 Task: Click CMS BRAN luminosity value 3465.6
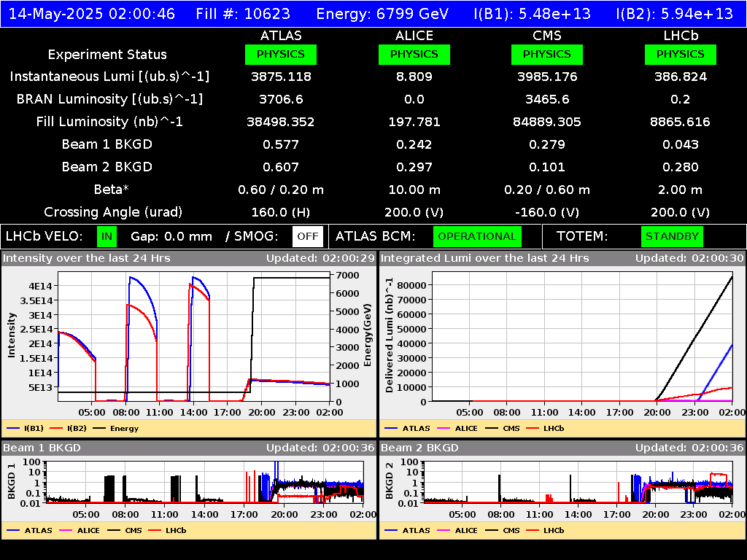(547, 99)
